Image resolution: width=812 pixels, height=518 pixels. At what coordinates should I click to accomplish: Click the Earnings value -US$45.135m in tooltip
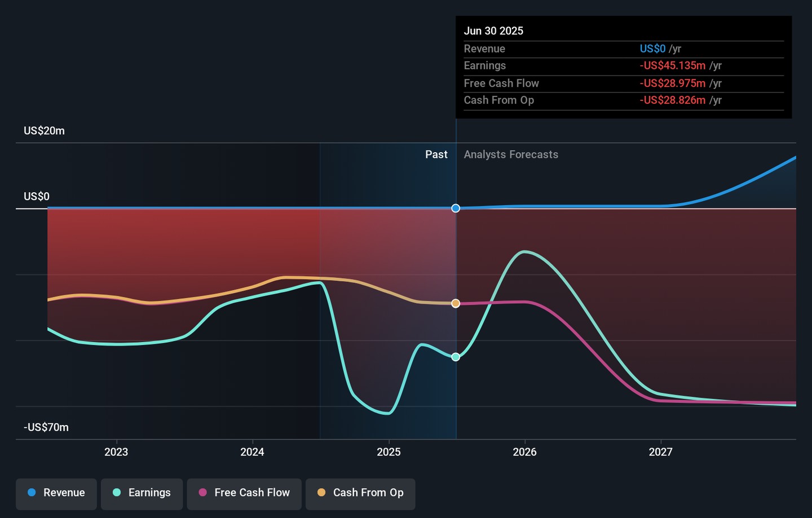[672, 66]
